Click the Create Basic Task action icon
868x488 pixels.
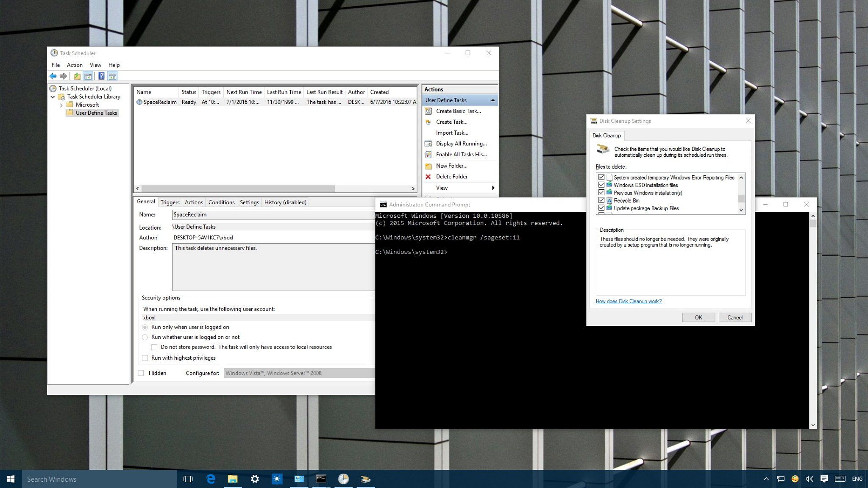pos(428,111)
